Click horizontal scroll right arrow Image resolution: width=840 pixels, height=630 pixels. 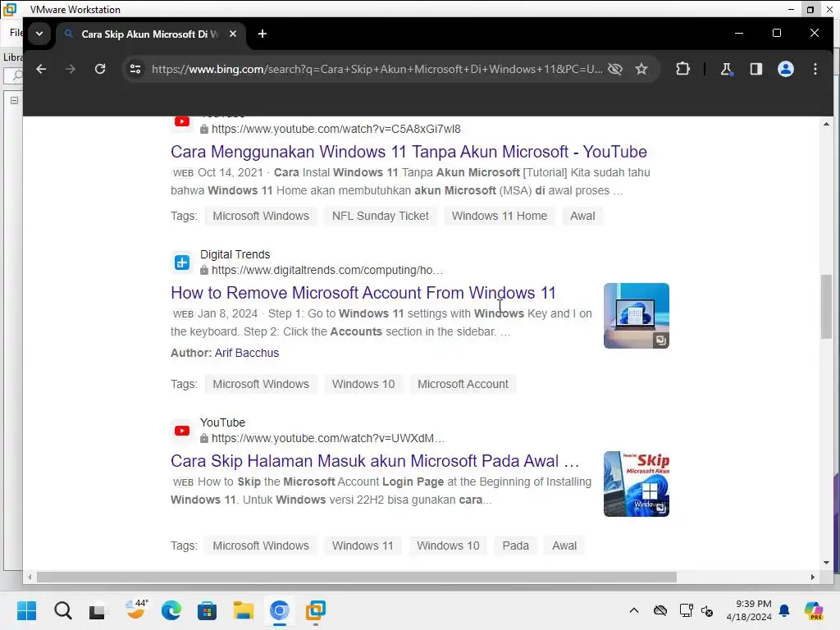(x=812, y=577)
